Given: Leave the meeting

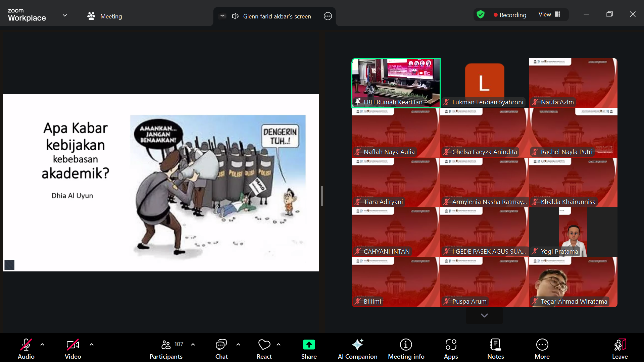Looking at the screenshot, I should point(620,349).
